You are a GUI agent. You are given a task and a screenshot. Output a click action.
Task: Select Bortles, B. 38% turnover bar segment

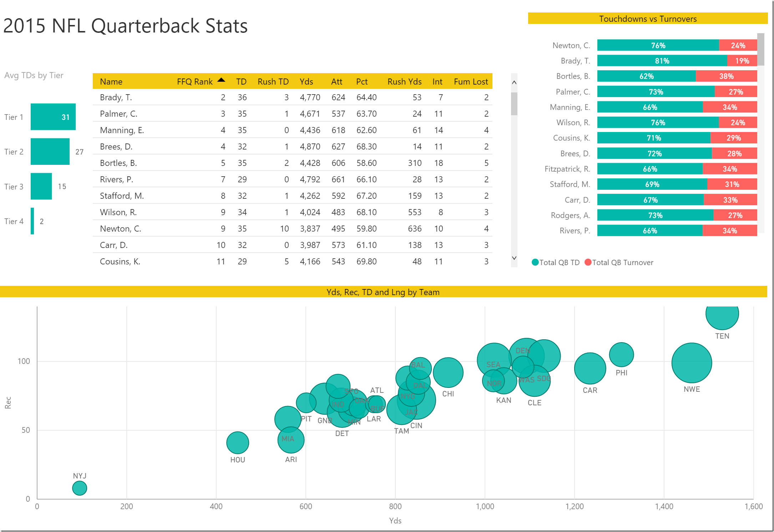(726, 76)
